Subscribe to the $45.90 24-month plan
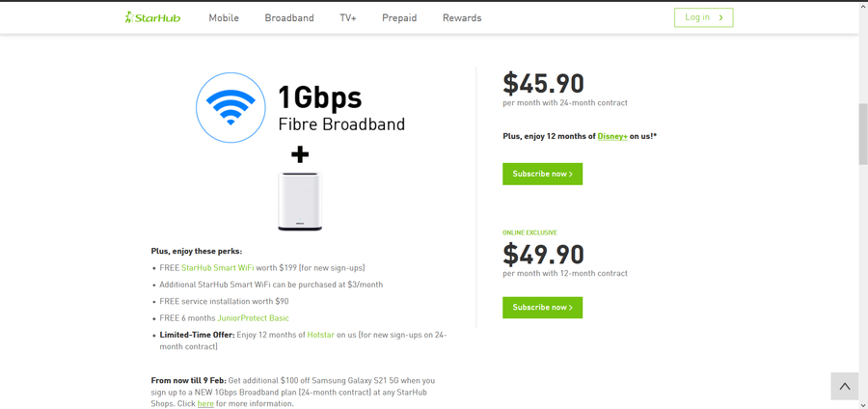Screen dimensions: 868x409 pyautogui.click(x=542, y=174)
